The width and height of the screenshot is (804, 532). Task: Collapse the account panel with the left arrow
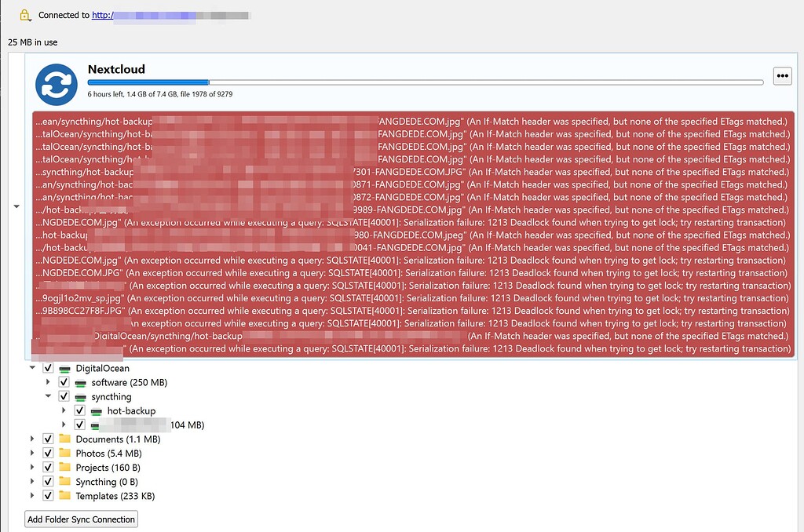16,206
